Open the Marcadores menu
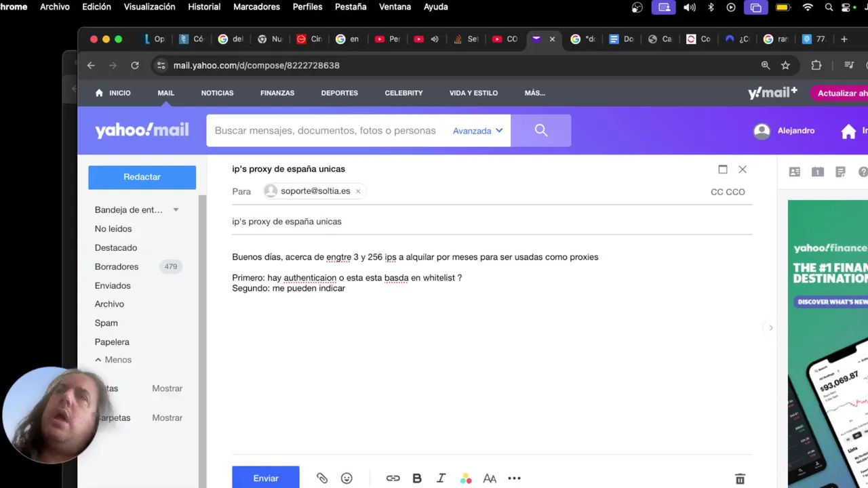 pyautogui.click(x=256, y=7)
